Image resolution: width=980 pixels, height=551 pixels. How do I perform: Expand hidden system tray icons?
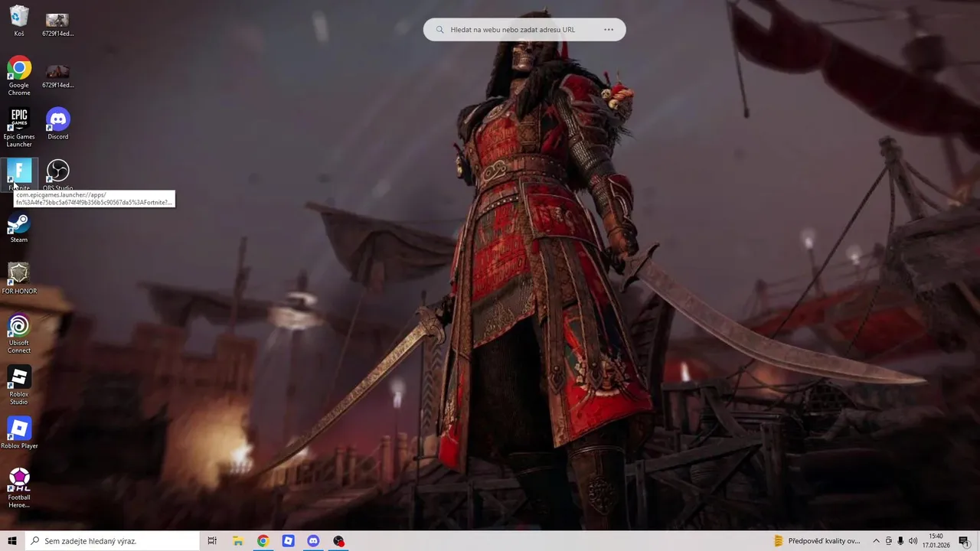click(877, 541)
